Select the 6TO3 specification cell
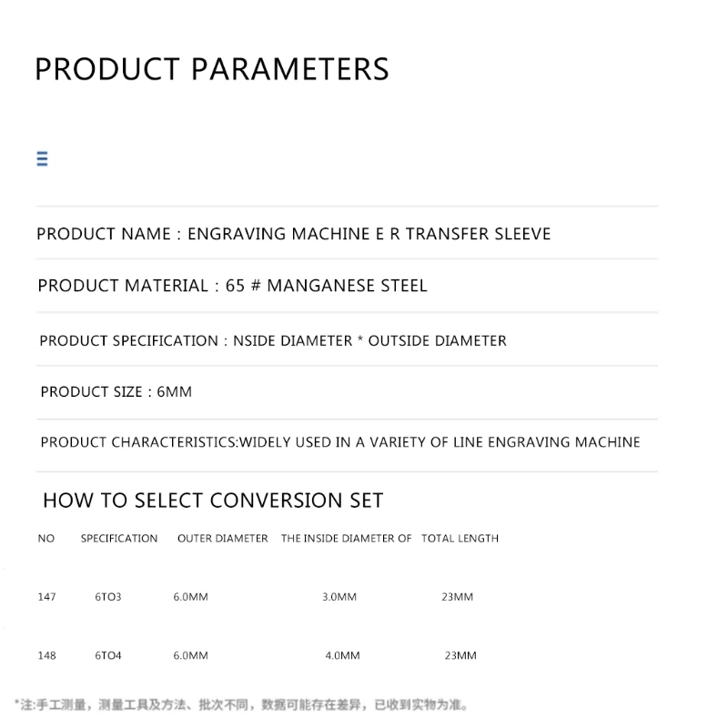The width and height of the screenshot is (728, 728). click(x=107, y=597)
